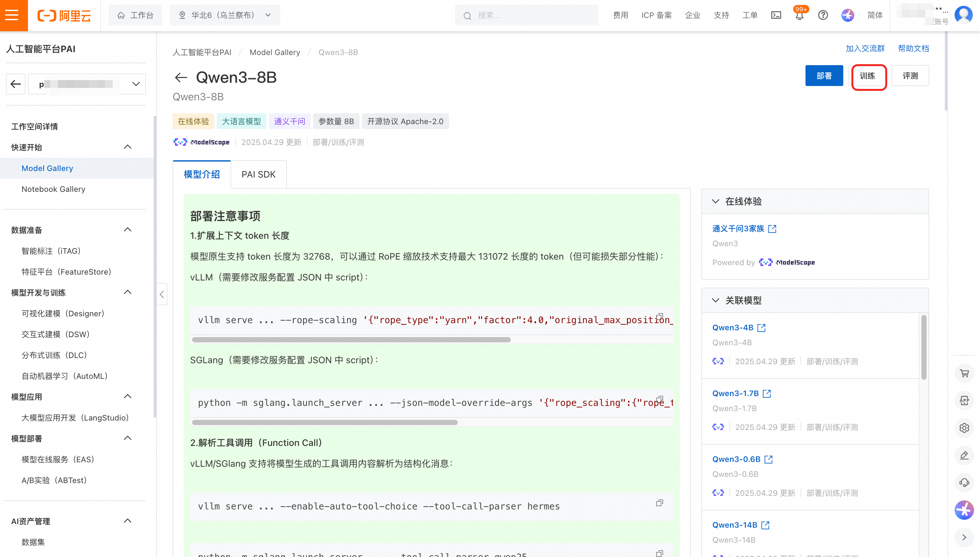980x557 pixels.
Task: Open the edit feedback pencil icon
Action: click(964, 455)
